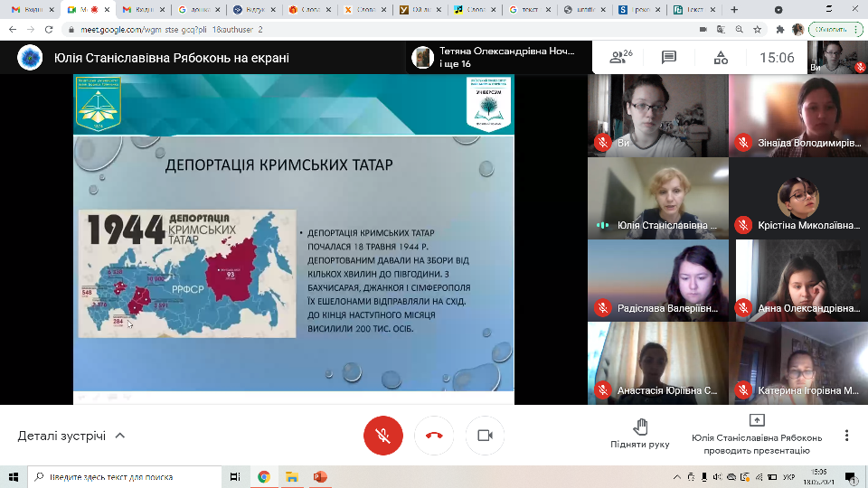The image size is (868, 488).
Task: Open the extensions puzzle icon
Action: tap(780, 29)
